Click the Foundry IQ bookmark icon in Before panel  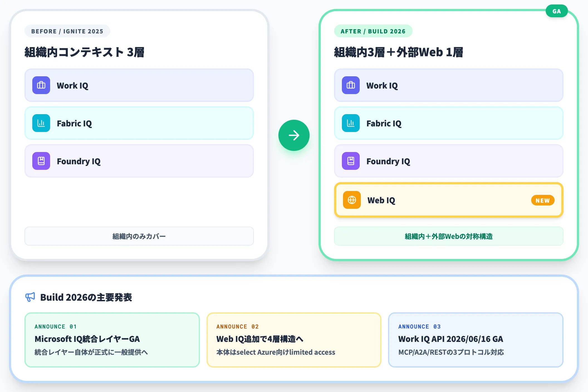(x=41, y=161)
